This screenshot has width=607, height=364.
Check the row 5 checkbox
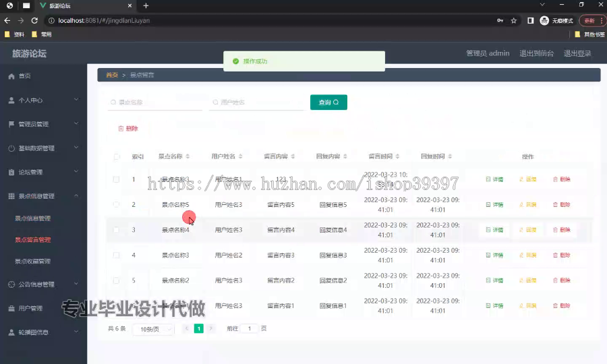coord(116,280)
